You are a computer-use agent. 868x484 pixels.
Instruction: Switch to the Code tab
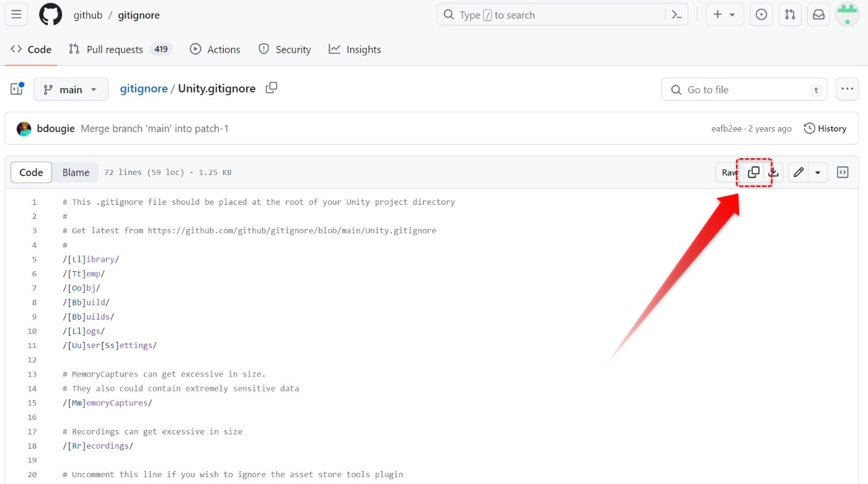pyautogui.click(x=31, y=50)
